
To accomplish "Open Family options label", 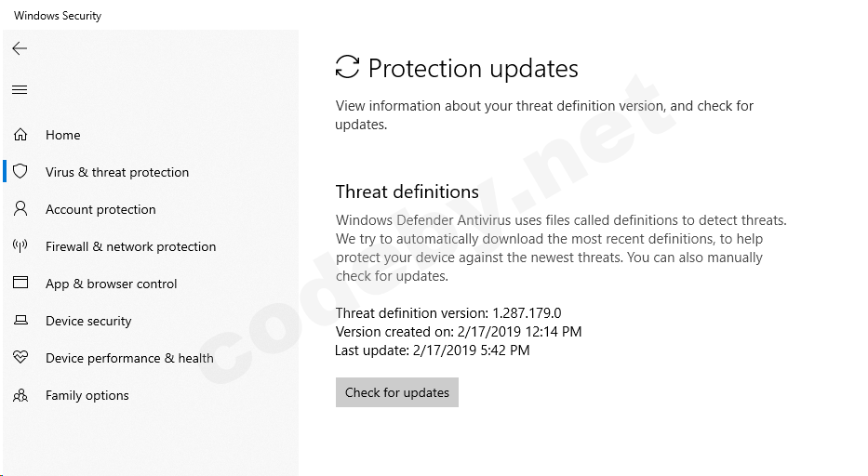I will pos(87,395).
